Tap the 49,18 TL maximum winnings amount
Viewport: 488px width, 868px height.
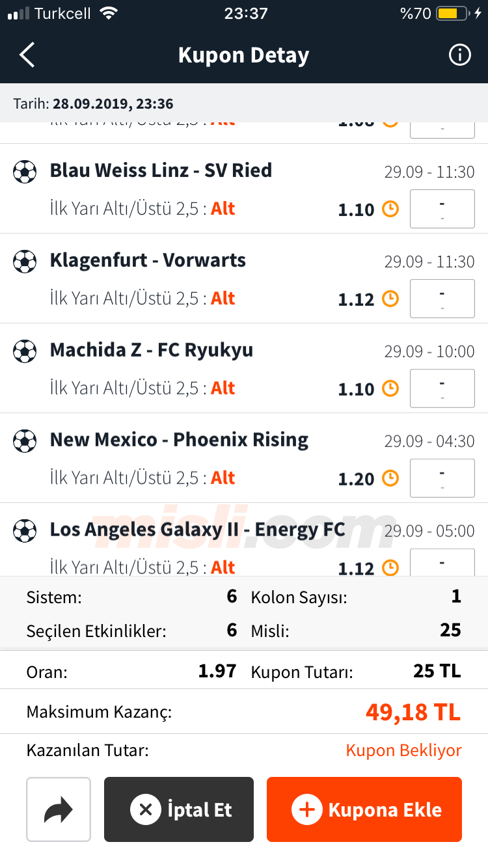click(x=413, y=712)
